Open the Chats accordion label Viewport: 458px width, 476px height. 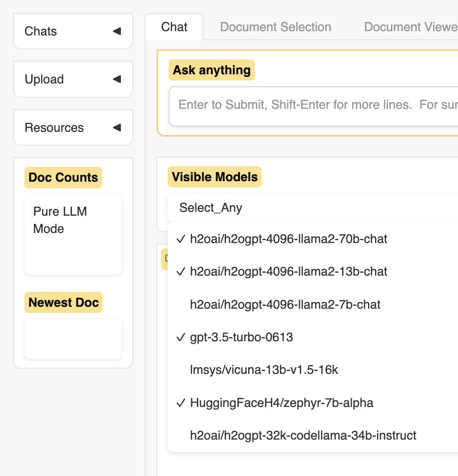click(x=41, y=31)
